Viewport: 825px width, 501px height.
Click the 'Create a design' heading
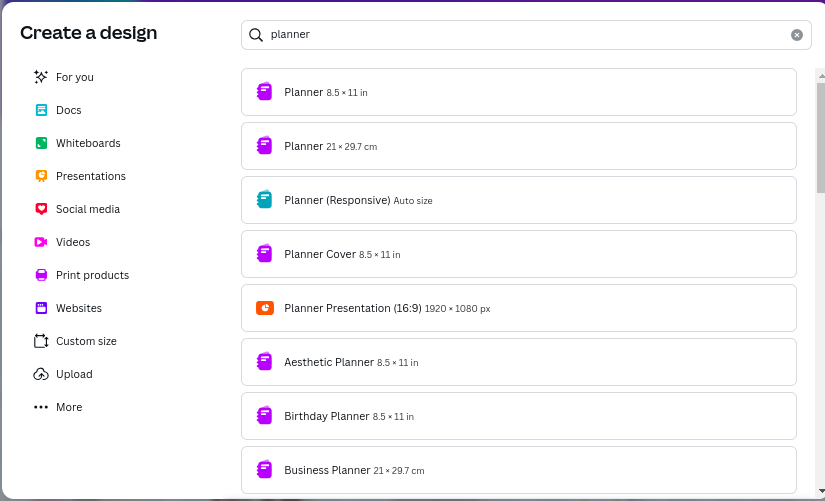point(88,33)
